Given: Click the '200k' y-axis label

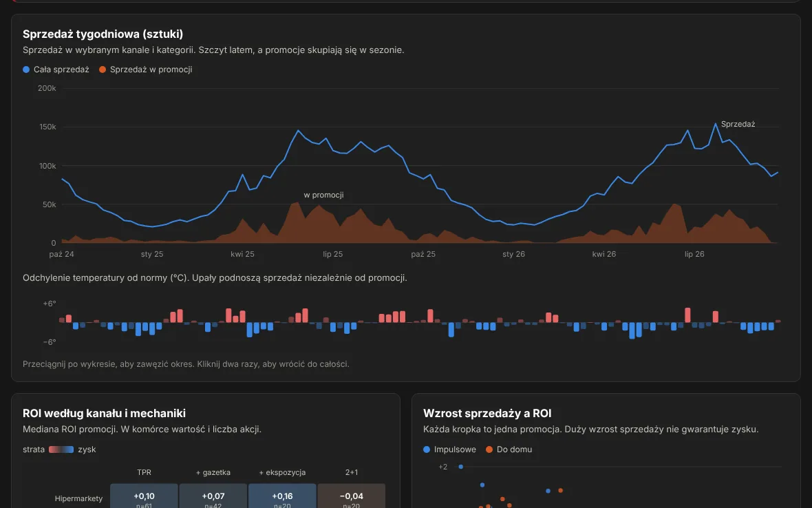Looking at the screenshot, I should (x=47, y=89).
